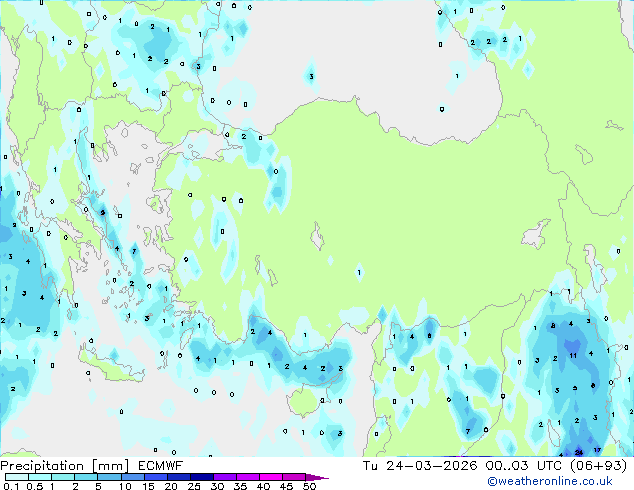Click the legend label 45
This screenshot has height=490, width=634.
pyautogui.click(x=287, y=486)
